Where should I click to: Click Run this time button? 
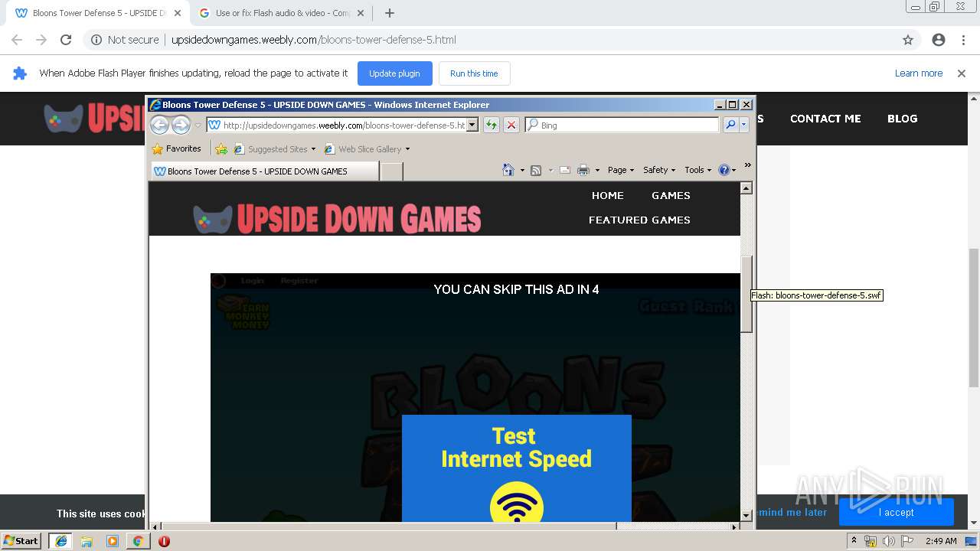coord(474,73)
